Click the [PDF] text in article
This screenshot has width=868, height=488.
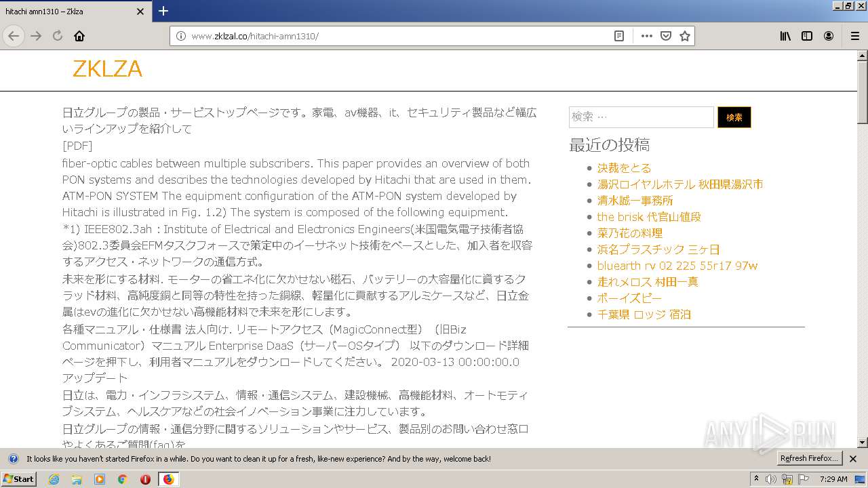[77, 146]
